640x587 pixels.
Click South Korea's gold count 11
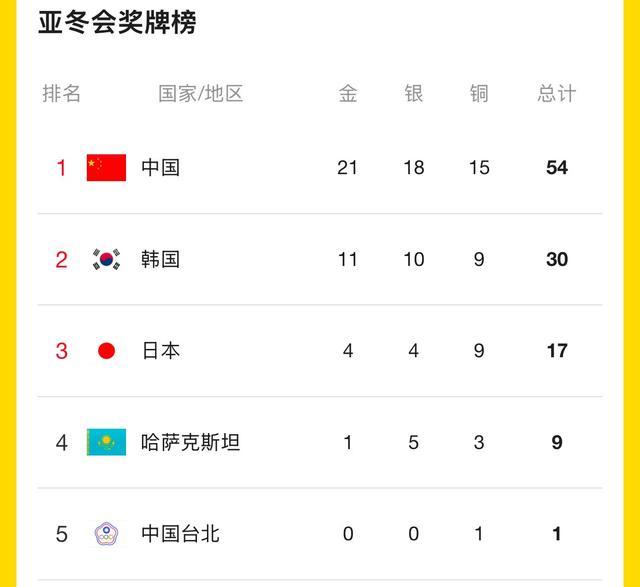(348, 259)
